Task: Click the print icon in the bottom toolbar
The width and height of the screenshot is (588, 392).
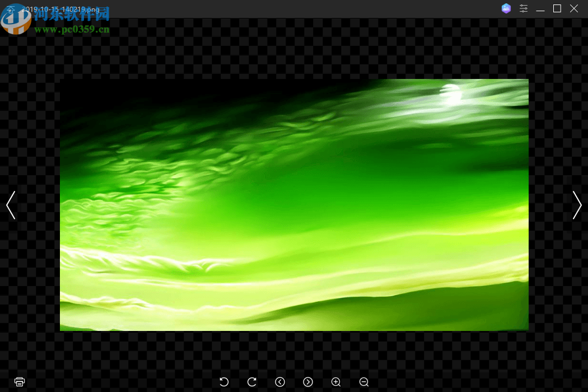Action: click(20, 382)
